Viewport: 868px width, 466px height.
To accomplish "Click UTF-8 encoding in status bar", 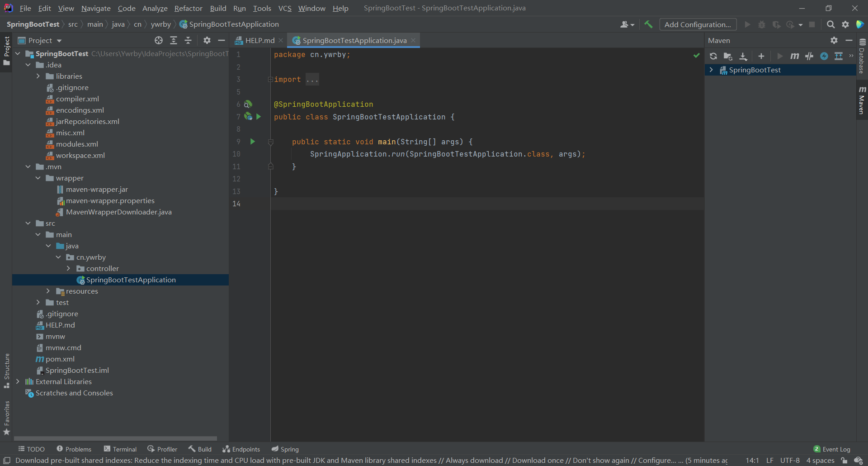I will tap(790, 461).
